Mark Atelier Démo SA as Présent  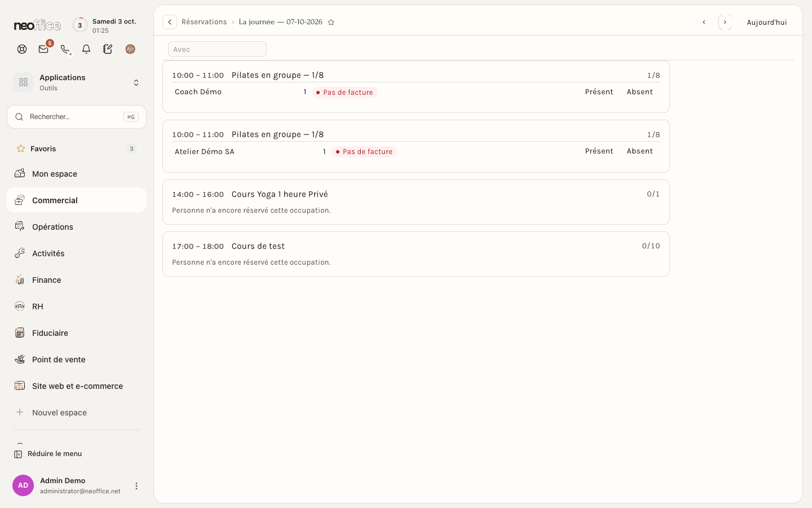click(599, 151)
